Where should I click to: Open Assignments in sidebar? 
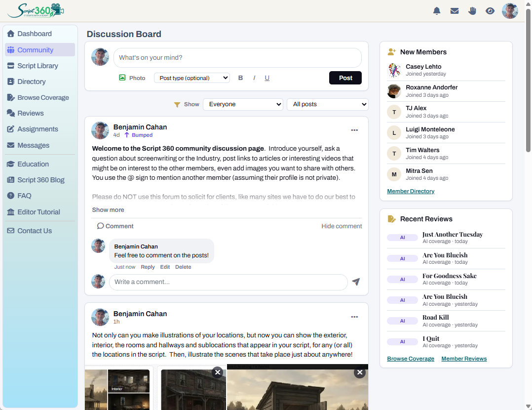(x=40, y=129)
